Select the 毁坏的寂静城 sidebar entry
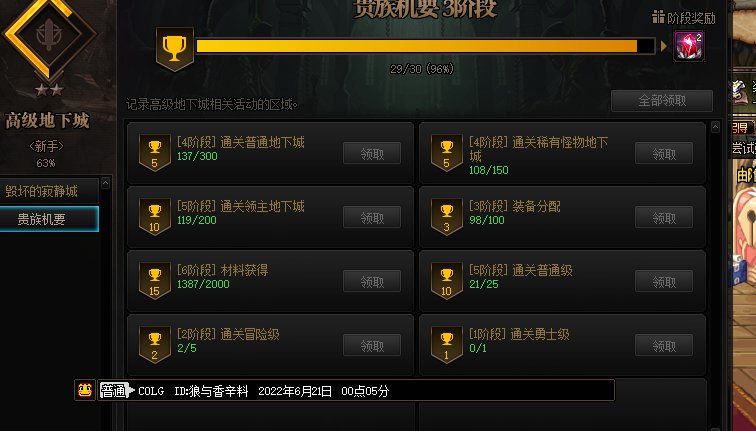Viewport: 756px width, 431px height. (x=49, y=191)
